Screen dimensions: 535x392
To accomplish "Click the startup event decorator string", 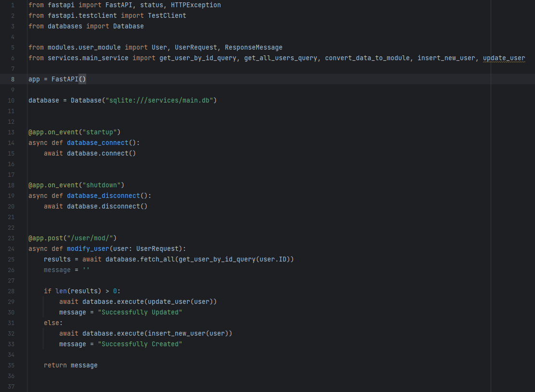I will 100,132.
